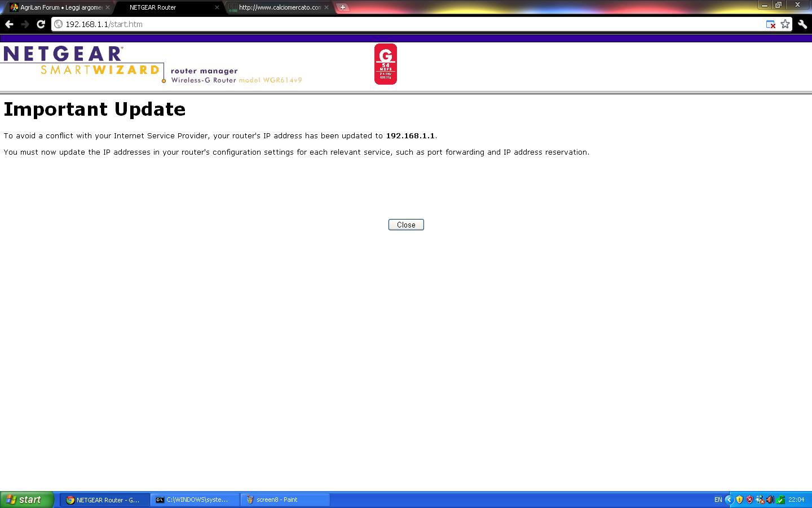Viewport: 812px width, 508px height.
Task: Click the red shield alert tray icon
Action: tap(749, 500)
